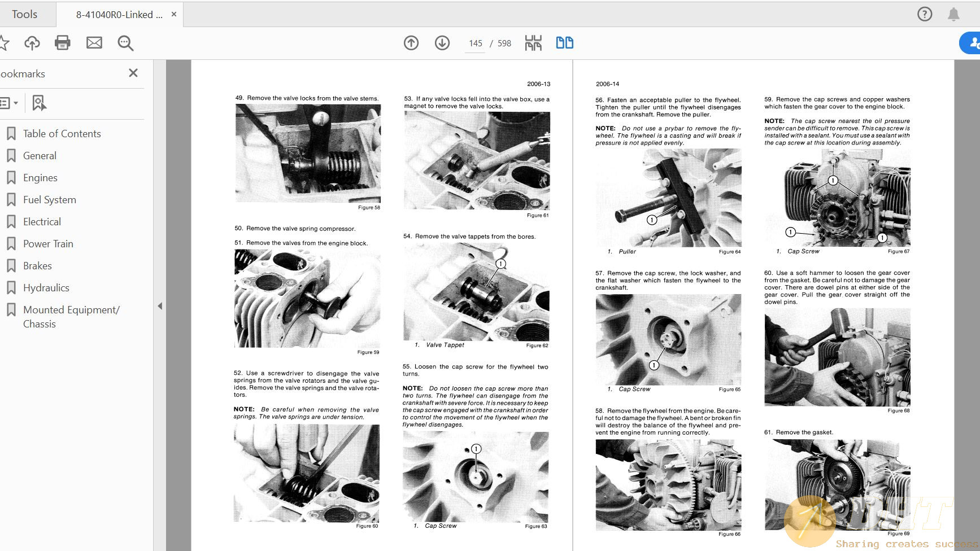Open the find text magnifier tool

125,43
